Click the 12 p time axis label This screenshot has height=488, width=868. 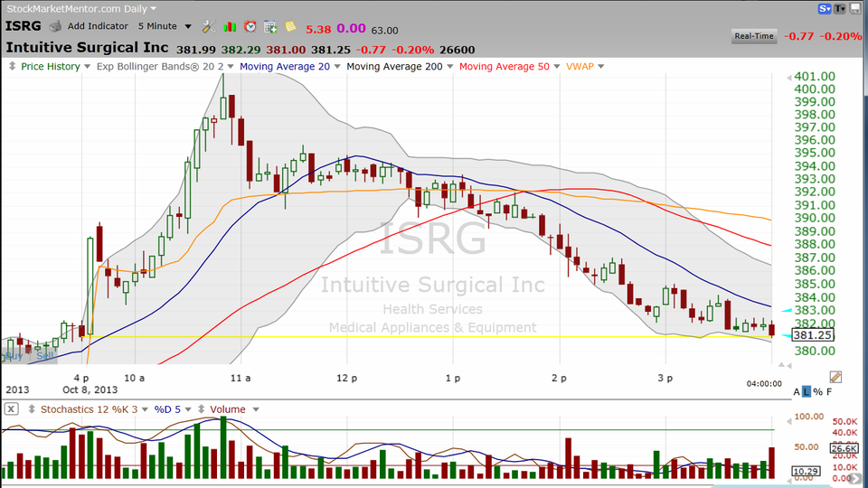[346, 378]
